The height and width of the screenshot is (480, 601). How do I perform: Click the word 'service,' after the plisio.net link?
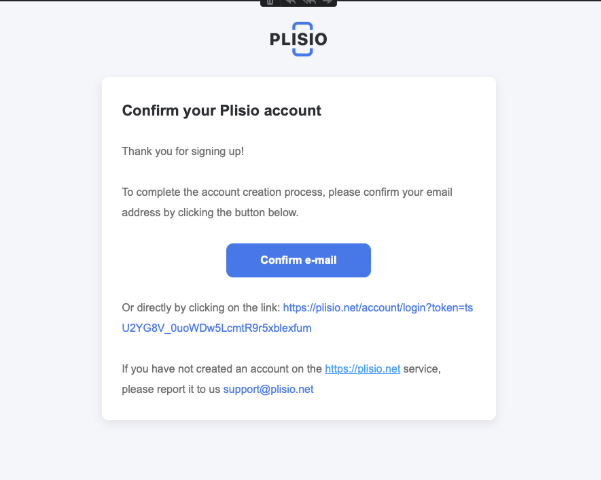point(422,369)
